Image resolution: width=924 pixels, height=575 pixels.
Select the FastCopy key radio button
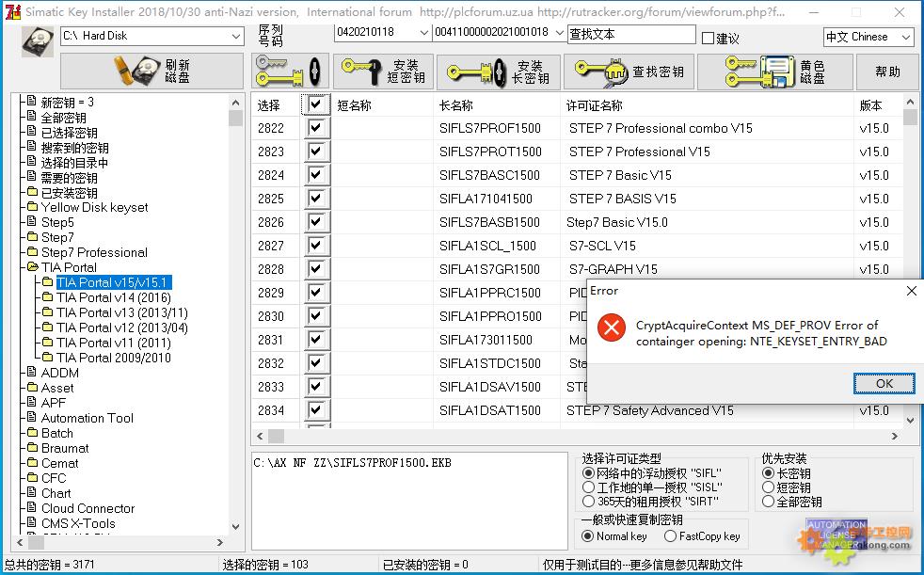[x=670, y=536]
